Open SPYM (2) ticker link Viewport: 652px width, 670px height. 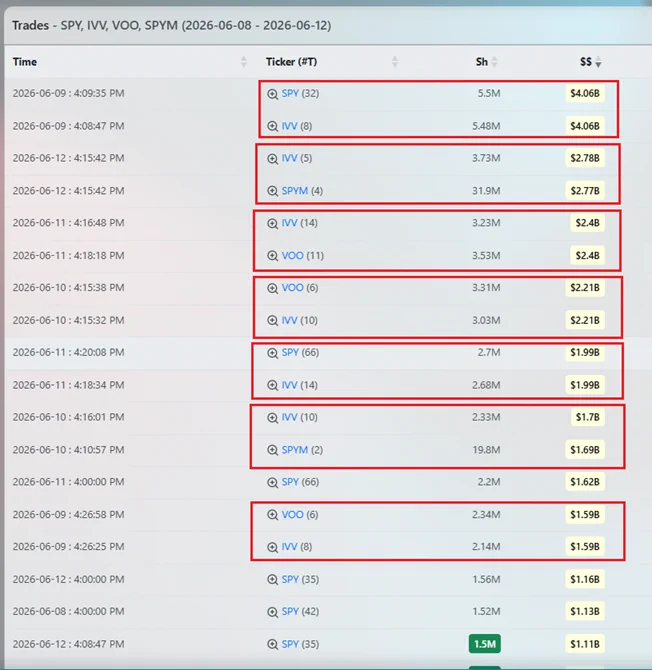point(294,450)
